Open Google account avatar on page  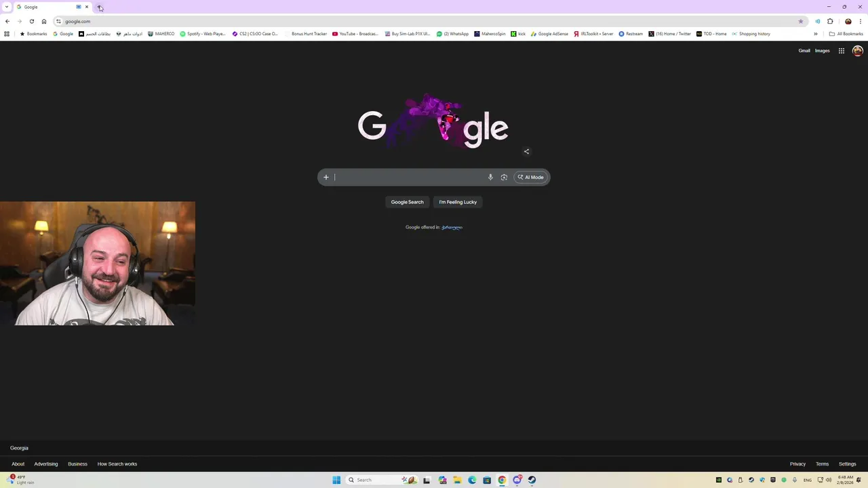pyautogui.click(x=858, y=51)
